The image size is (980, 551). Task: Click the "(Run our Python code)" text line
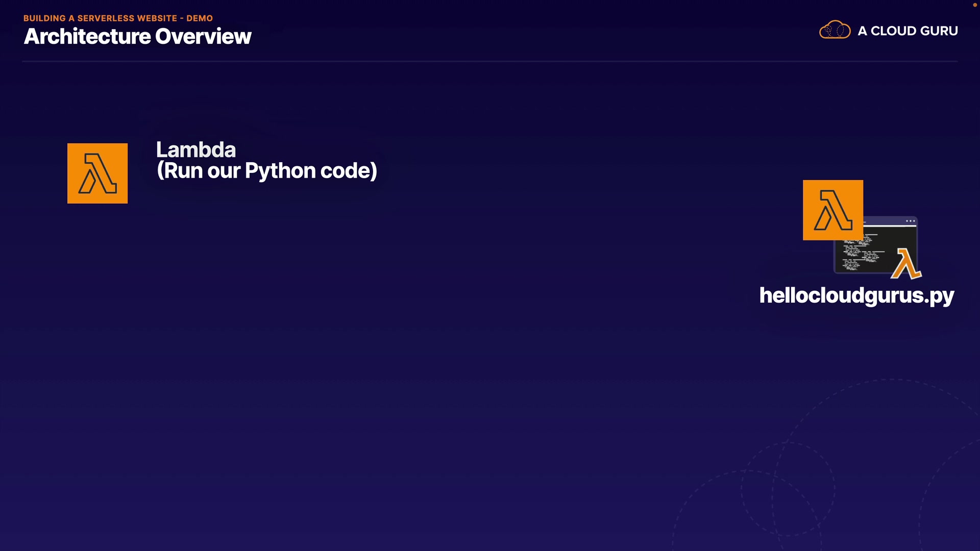[x=267, y=171]
